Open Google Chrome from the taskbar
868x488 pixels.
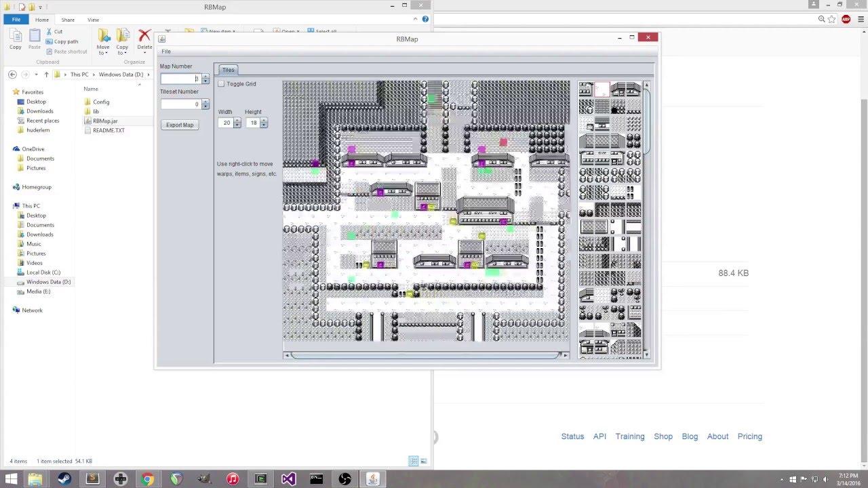[147, 479]
